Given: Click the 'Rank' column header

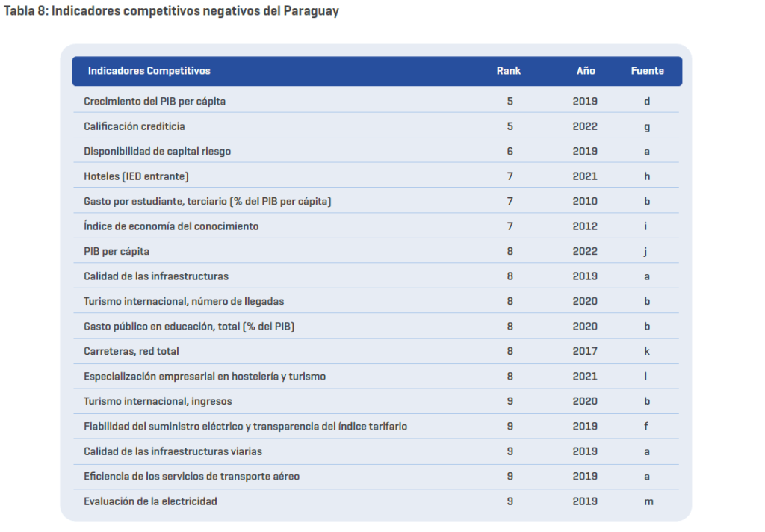Looking at the screenshot, I should (x=509, y=71).
